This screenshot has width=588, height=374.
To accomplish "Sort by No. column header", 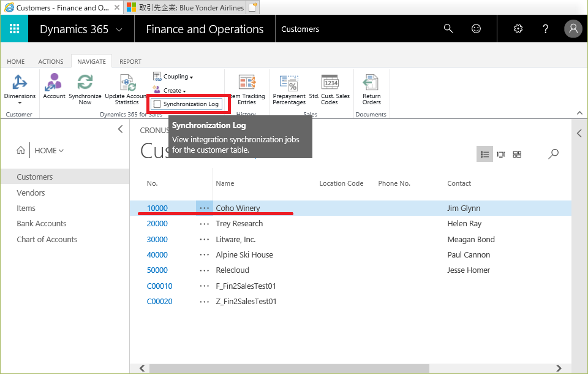I will point(153,183).
